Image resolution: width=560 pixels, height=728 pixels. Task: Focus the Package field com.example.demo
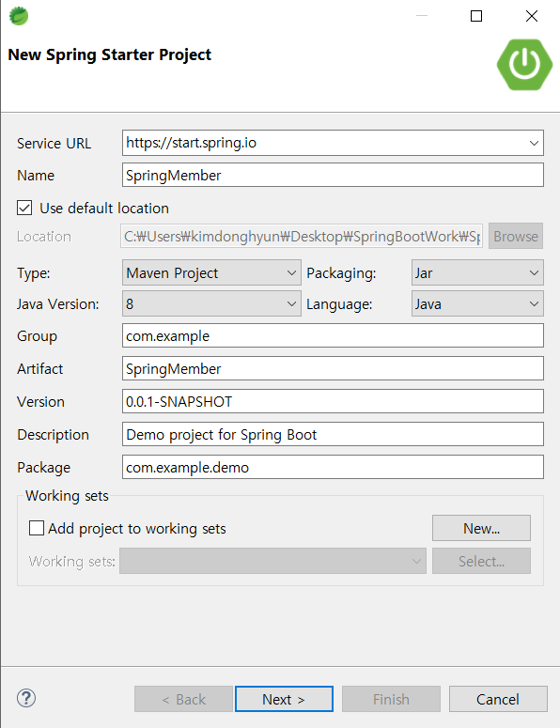coord(333,467)
